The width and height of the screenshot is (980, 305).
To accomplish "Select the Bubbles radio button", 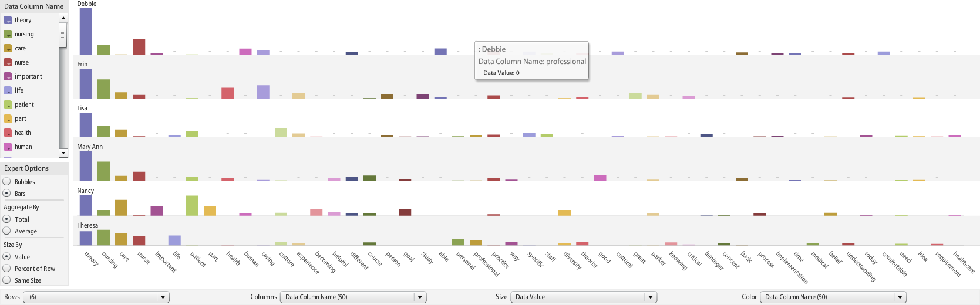I will [x=7, y=182].
